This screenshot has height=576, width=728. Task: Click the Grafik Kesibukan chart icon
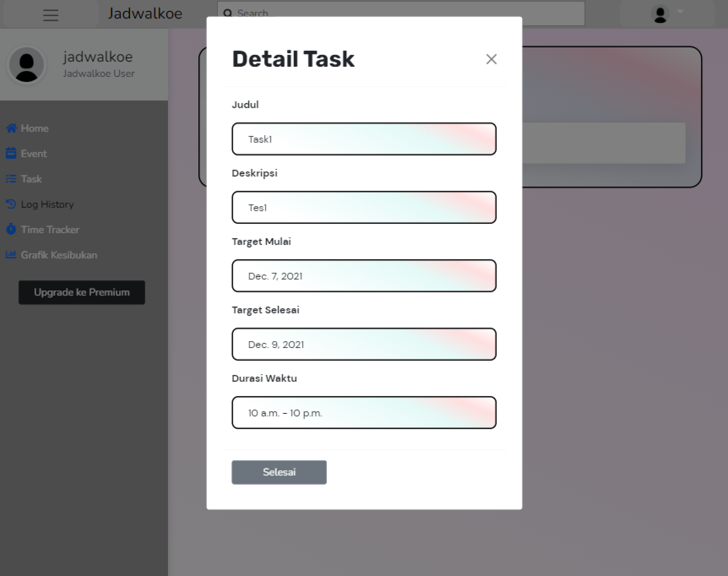pos(11,255)
